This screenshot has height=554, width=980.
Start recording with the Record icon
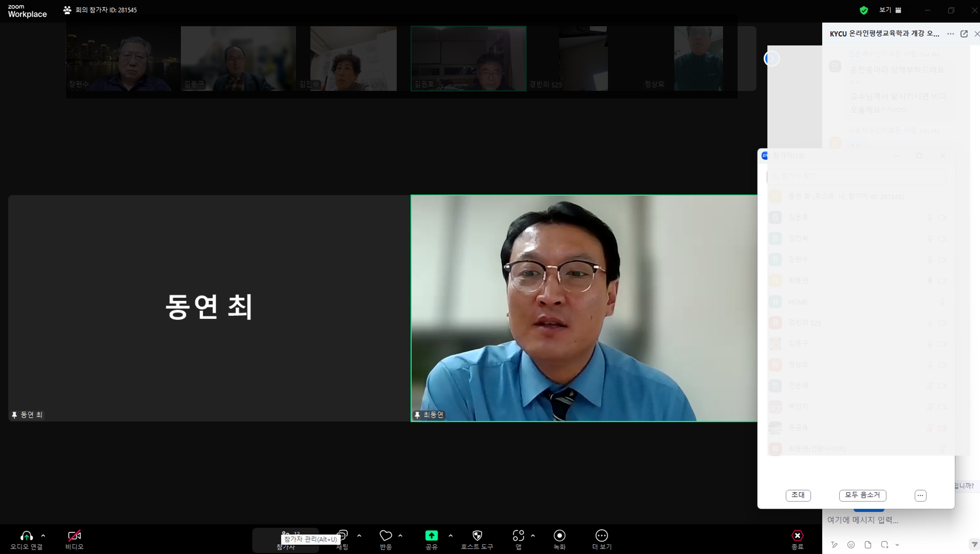pyautogui.click(x=559, y=536)
